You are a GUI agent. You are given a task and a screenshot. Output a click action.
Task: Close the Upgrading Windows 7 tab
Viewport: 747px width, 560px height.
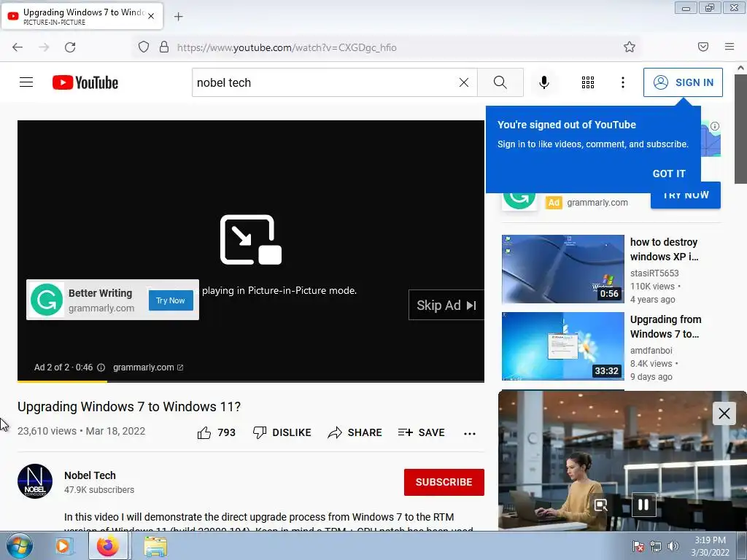[151, 16]
